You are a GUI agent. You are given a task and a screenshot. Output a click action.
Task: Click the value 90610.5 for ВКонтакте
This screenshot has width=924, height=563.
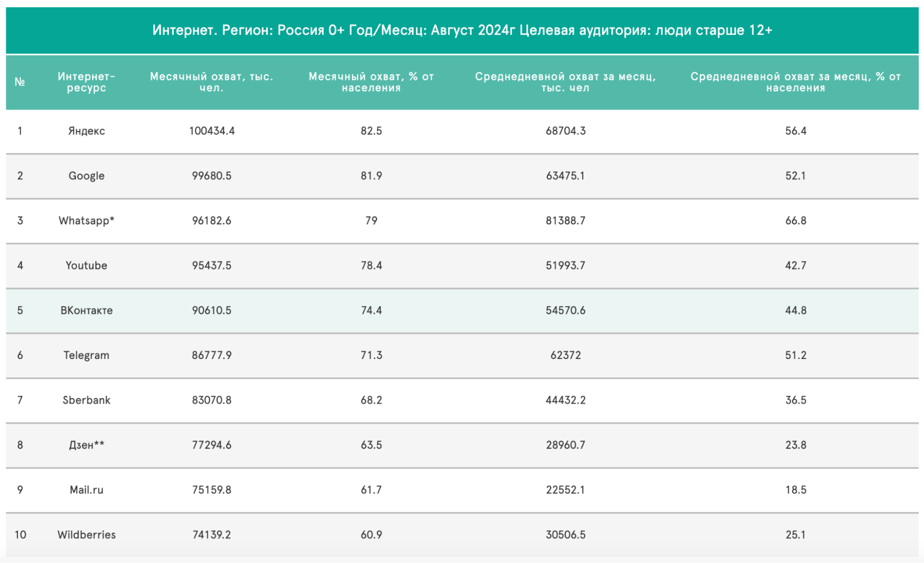coord(212,310)
